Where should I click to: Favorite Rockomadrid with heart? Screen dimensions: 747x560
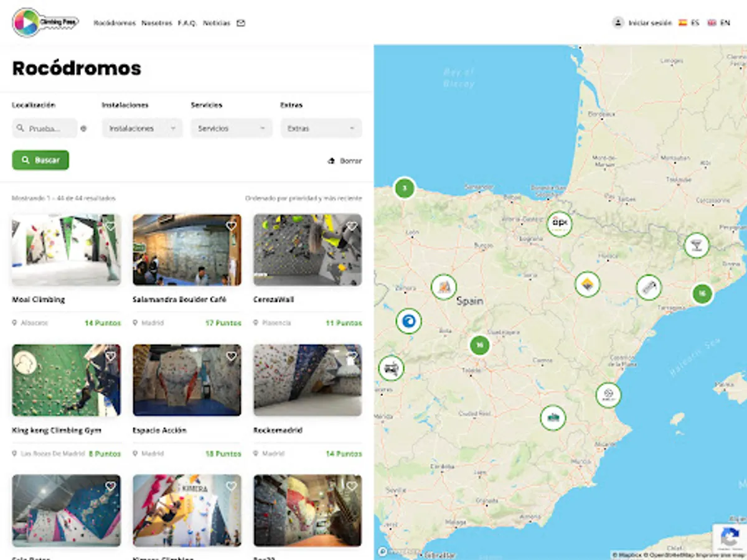[352, 357]
